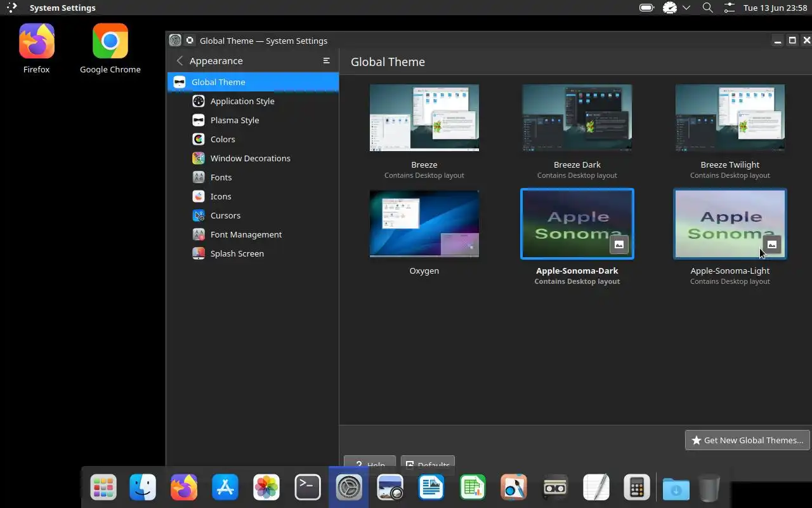The width and height of the screenshot is (812, 508).
Task: Select Cursors in the sidebar
Action: tap(252, 215)
